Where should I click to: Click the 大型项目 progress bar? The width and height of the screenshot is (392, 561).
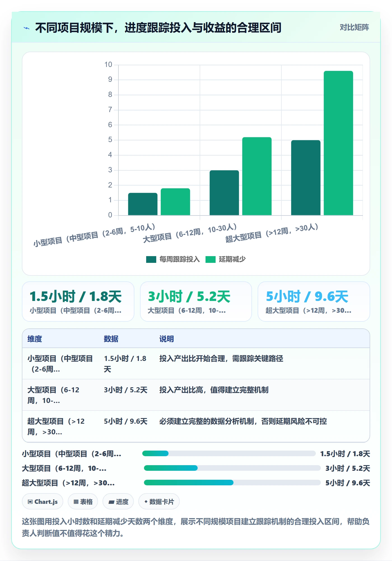(x=232, y=468)
